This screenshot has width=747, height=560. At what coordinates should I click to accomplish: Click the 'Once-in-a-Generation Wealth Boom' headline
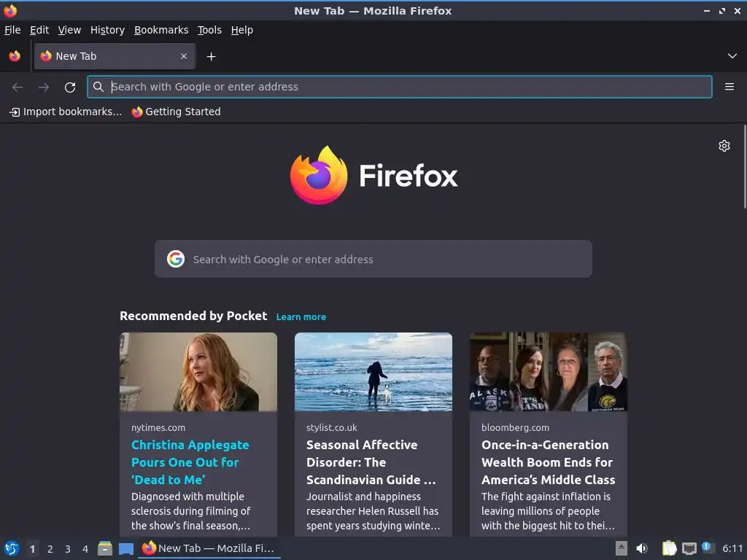(548, 462)
